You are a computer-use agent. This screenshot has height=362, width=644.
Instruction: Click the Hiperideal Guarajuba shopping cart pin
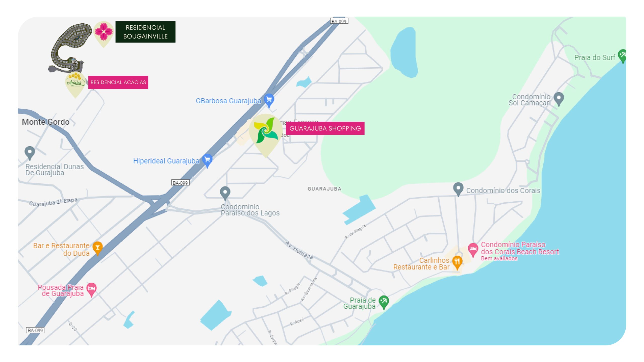tap(207, 160)
